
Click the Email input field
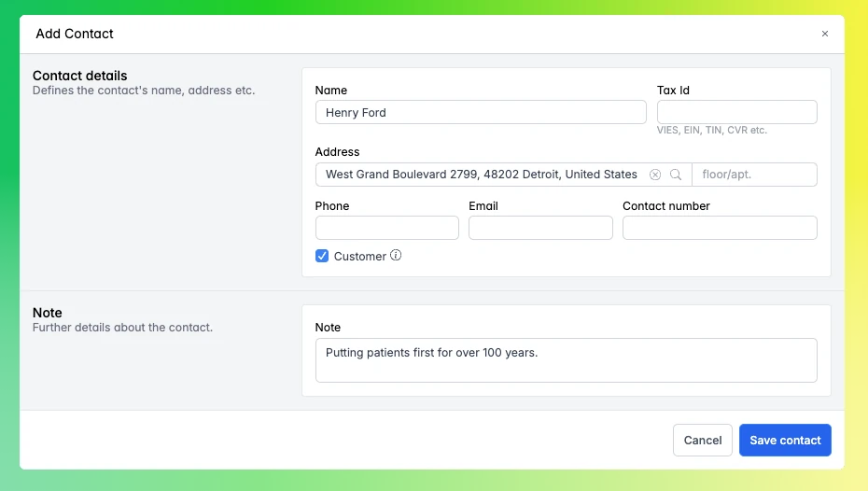[540, 228]
